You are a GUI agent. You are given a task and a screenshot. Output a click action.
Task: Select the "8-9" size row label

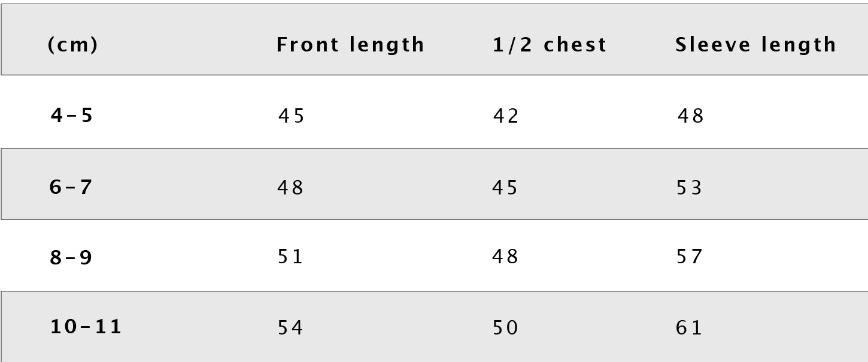click(71, 257)
